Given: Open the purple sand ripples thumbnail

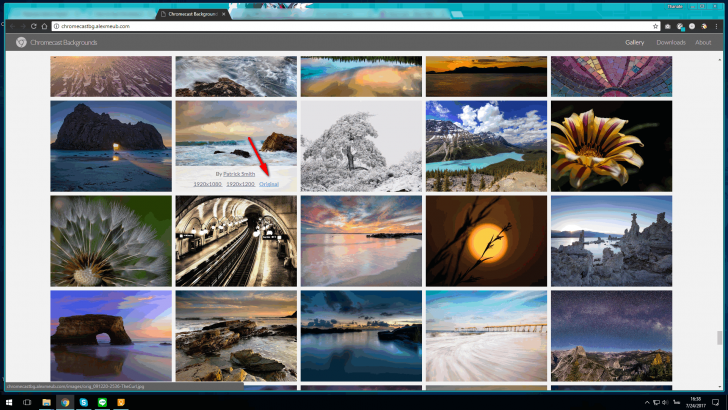Looking at the screenshot, I should point(111,77).
